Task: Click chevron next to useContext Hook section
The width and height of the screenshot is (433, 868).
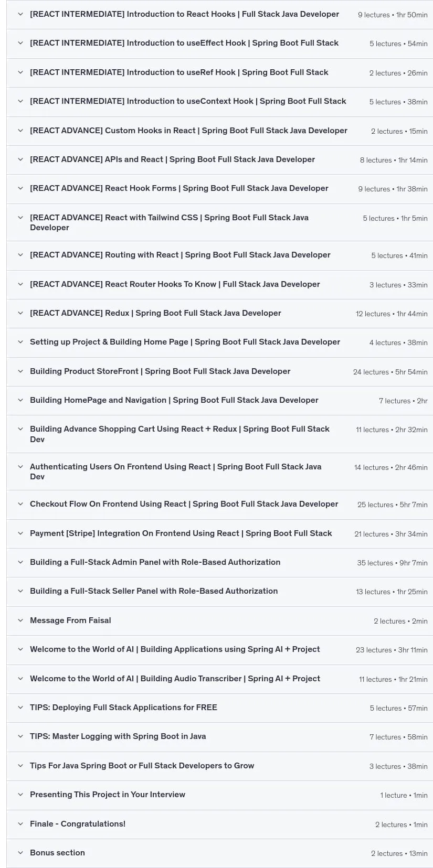Action: [20, 101]
